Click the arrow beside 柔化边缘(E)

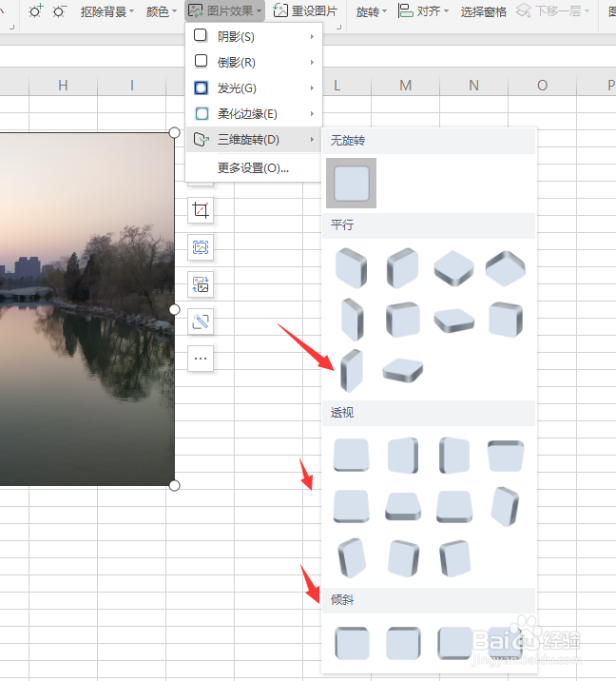pyautogui.click(x=312, y=113)
